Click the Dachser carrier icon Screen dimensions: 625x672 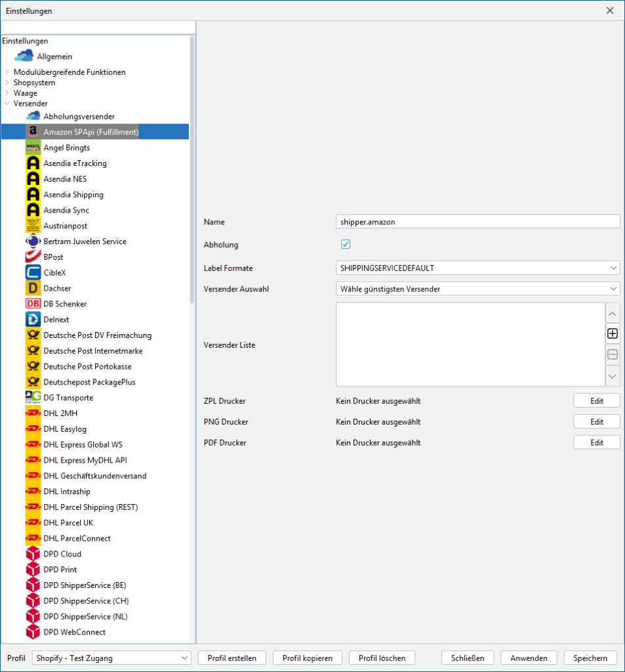(x=33, y=288)
